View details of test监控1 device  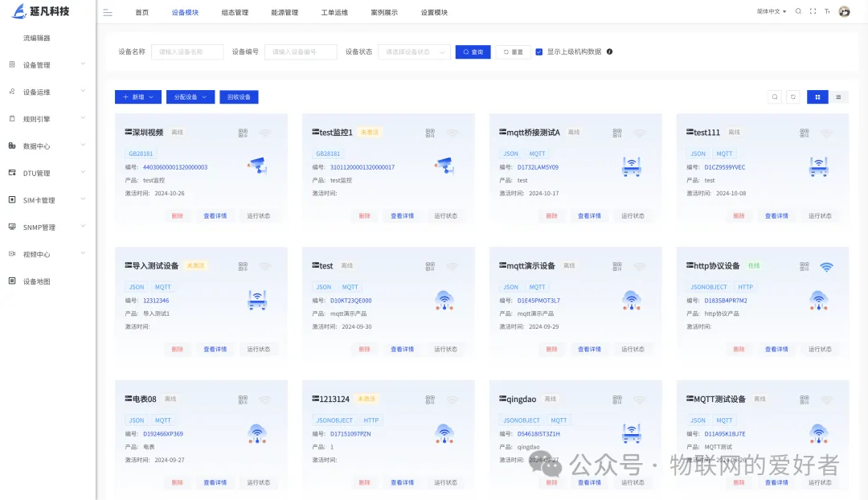pyautogui.click(x=403, y=216)
